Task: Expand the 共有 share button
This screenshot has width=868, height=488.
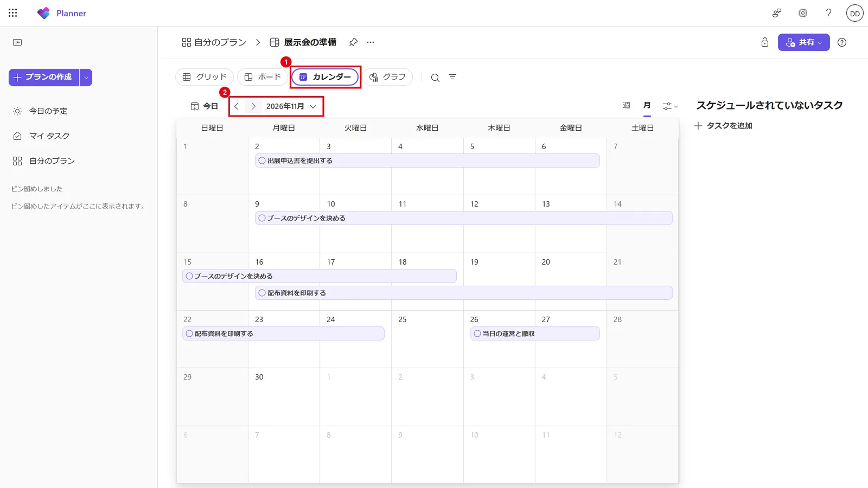Action: point(803,42)
